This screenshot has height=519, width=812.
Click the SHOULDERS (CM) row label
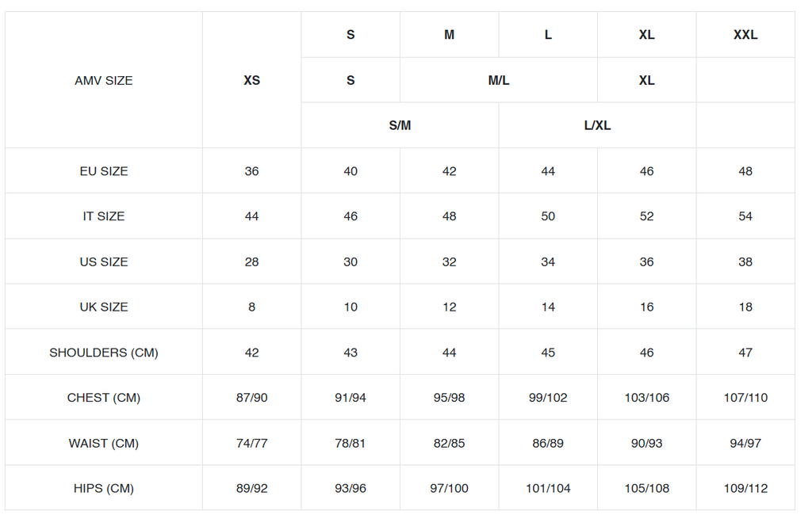104,353
